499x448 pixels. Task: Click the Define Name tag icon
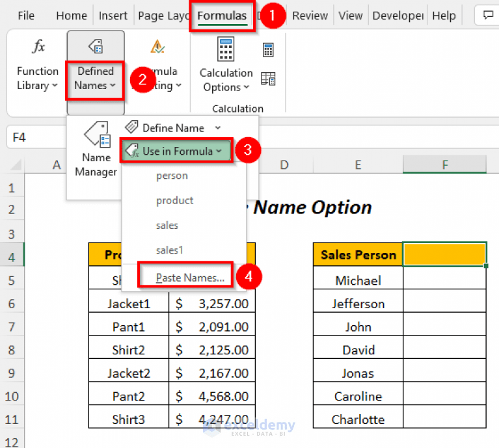pyautogui.click(x=131, y=127)
